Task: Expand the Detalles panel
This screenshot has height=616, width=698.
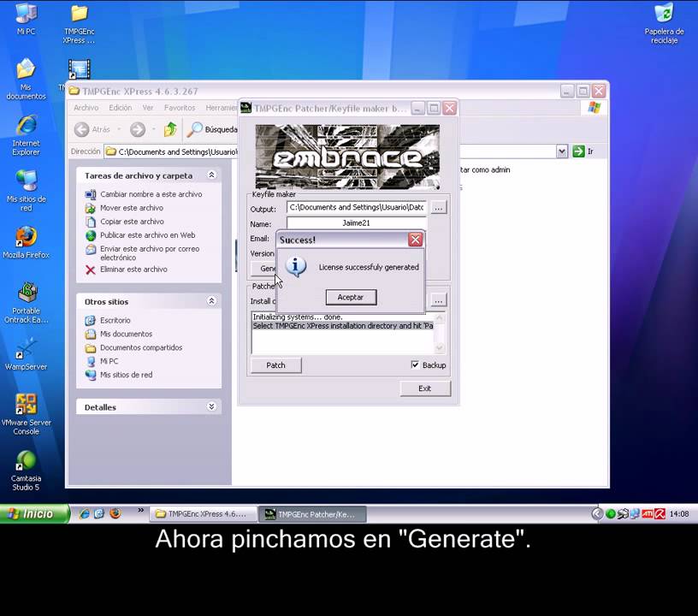Action: (212, 406)
